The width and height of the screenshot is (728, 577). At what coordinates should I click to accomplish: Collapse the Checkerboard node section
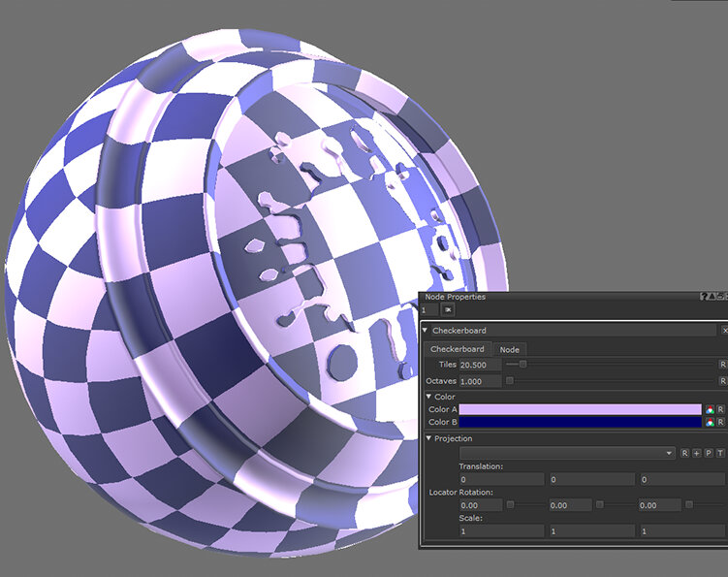[426, 331]
